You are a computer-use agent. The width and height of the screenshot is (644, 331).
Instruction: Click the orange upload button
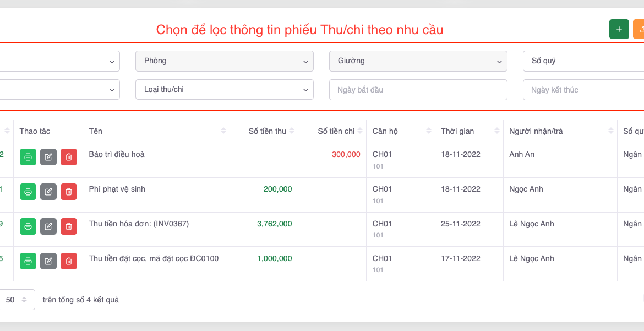click(x=640, y=29)
